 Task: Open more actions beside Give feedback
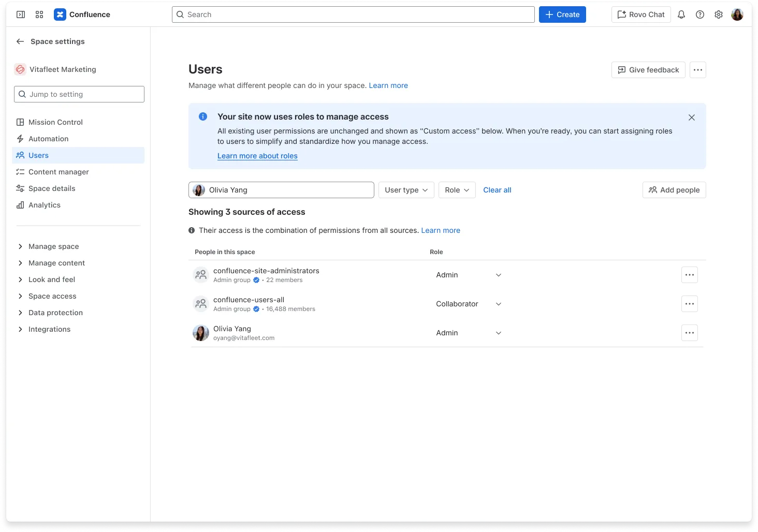698,70
